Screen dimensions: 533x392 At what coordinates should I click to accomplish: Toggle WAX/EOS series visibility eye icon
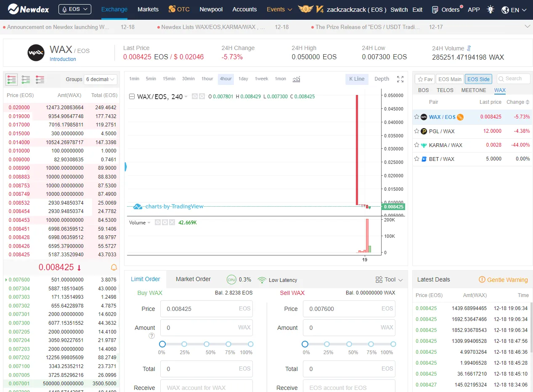coord(195,96)
